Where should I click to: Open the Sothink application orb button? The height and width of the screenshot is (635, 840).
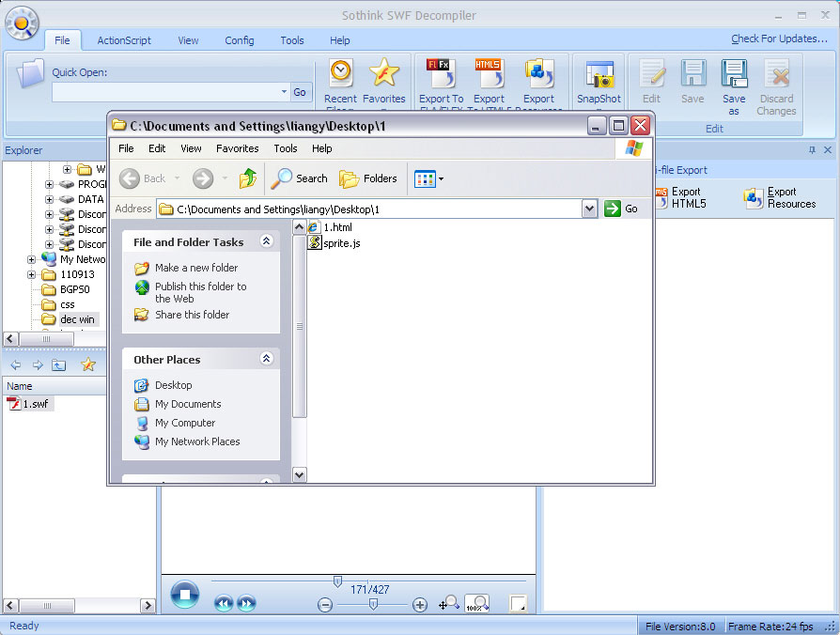click(x=22, y=23)
